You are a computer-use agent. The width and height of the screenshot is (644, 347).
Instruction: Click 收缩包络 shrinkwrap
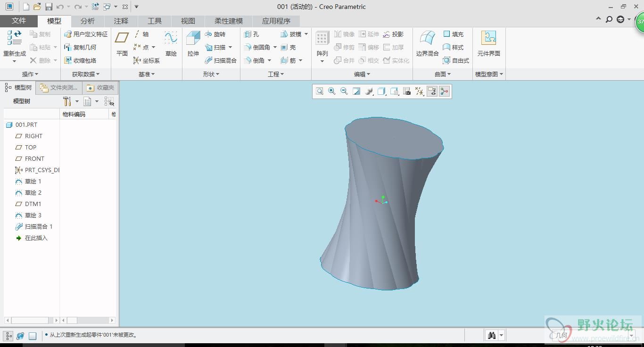click(x=80, y=60)
